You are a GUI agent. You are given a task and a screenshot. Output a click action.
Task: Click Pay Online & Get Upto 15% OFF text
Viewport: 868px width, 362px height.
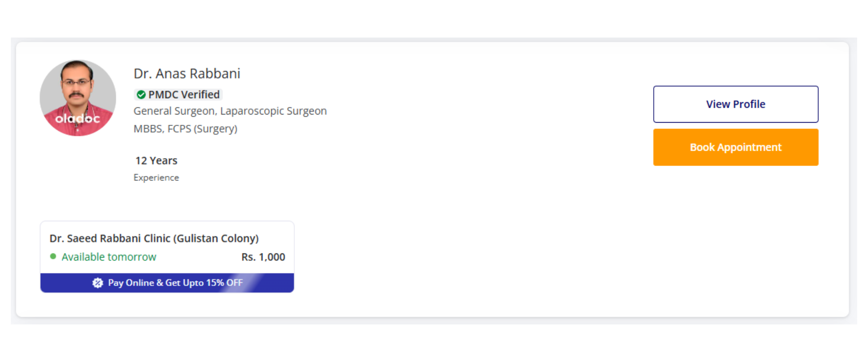[175, 283]
